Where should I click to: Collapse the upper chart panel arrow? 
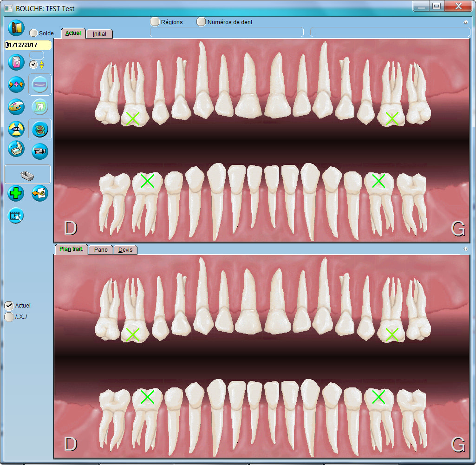point(465,22)
